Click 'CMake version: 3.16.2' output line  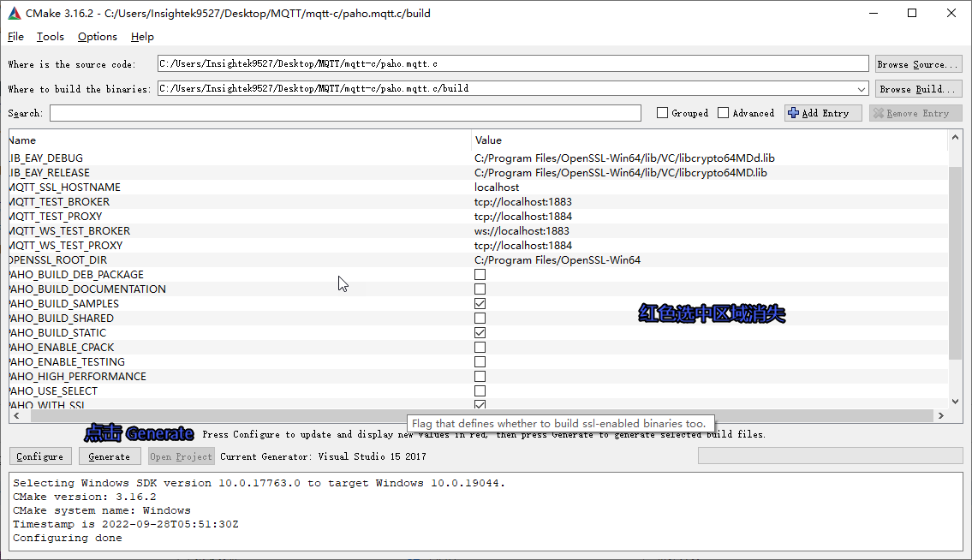pyautogui.click(x=84, y=497)
